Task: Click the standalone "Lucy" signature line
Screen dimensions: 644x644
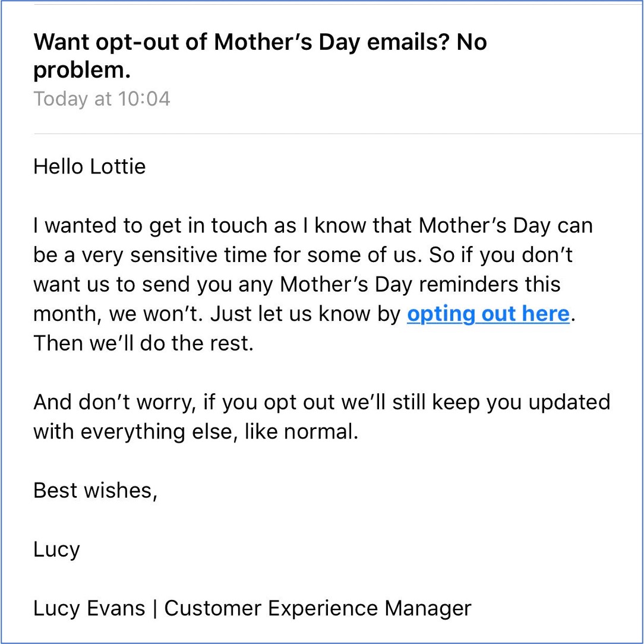Action: (x=56, y=550)
